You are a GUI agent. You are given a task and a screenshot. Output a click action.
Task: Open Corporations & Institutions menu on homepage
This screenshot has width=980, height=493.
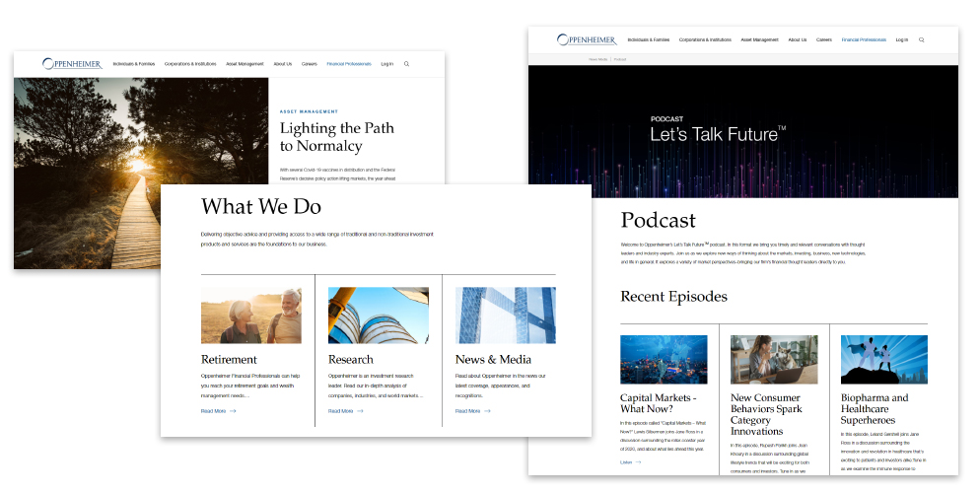(x=190, y=64)
